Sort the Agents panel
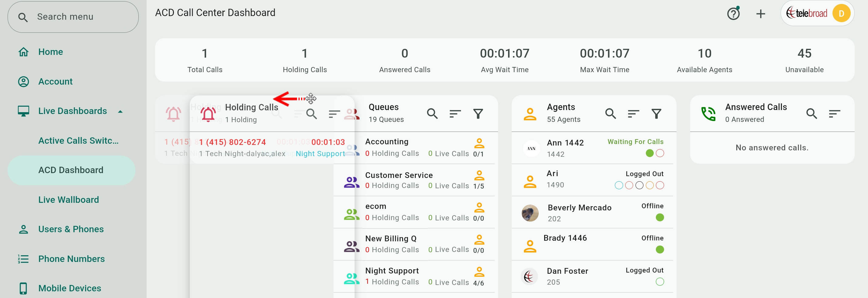The width and height of the screenshot is (868, 298). tap(633, 114)
